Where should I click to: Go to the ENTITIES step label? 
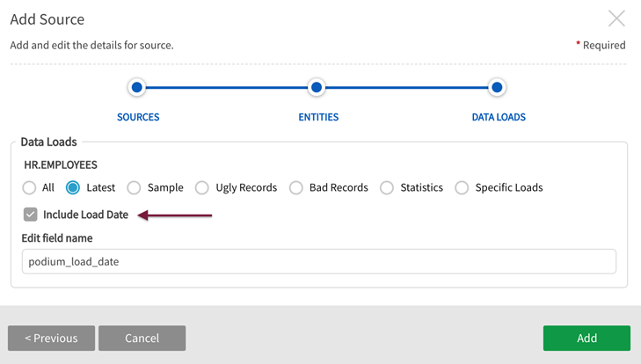[318, 117]
